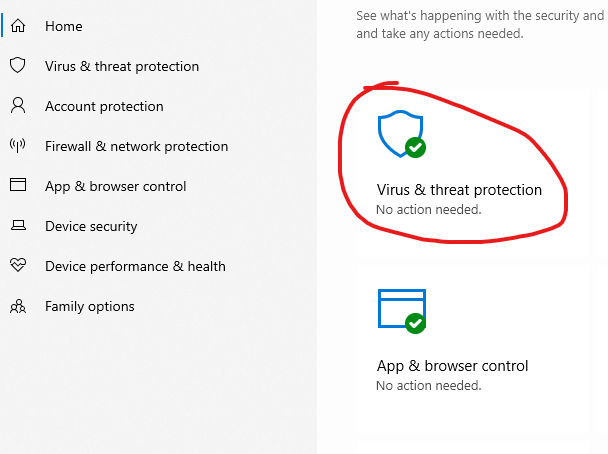
Task: Open the Virus & threat protection tile title
Action: tap(459, 190)
